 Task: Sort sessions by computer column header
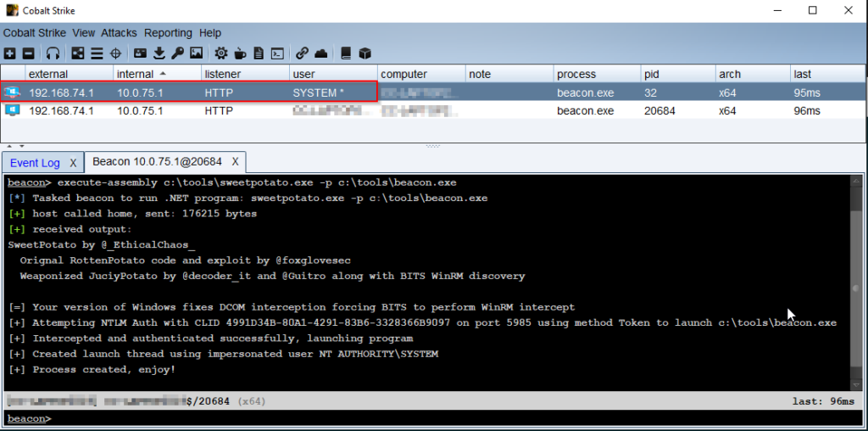pos(421,74)
